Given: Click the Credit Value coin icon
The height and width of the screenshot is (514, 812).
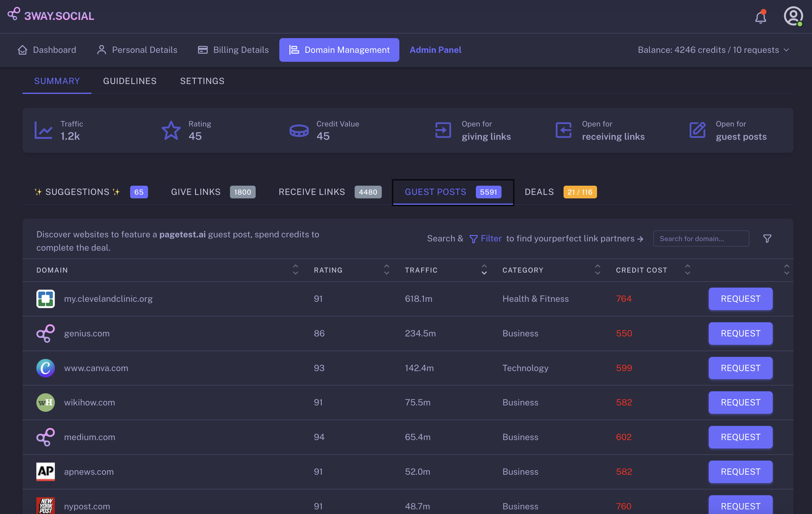Looking at the screenshot, I should 299,131.
